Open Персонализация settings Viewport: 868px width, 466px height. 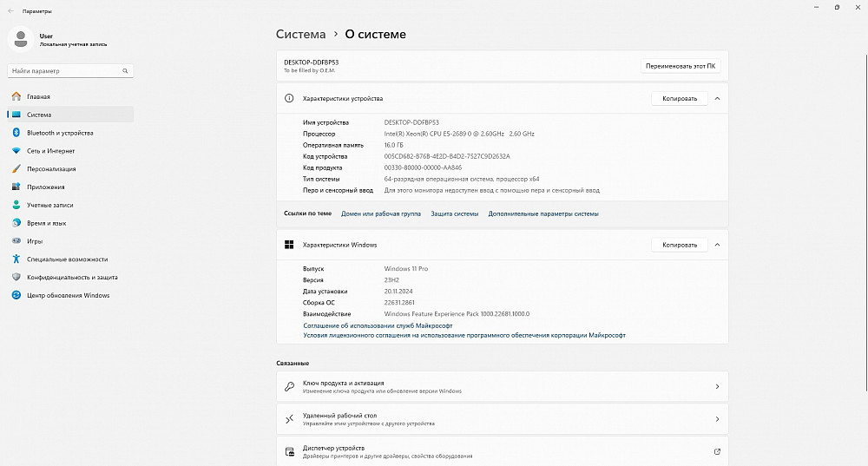tap(70, 169)
